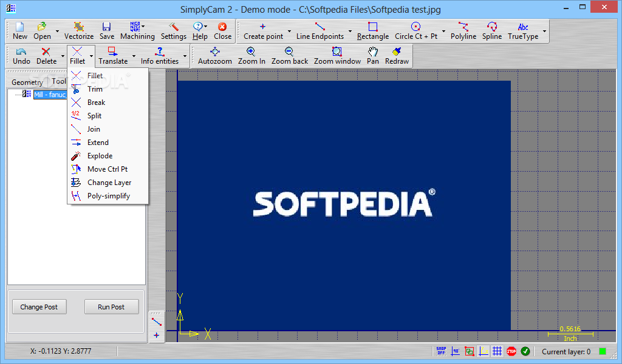This screenshot has width=622, height=364.
Task: Click the Zoom In magnifier
Action: (x=251, y=52)
